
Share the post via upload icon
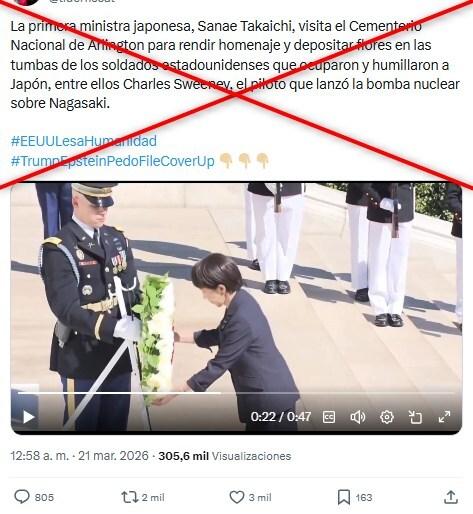451,497
